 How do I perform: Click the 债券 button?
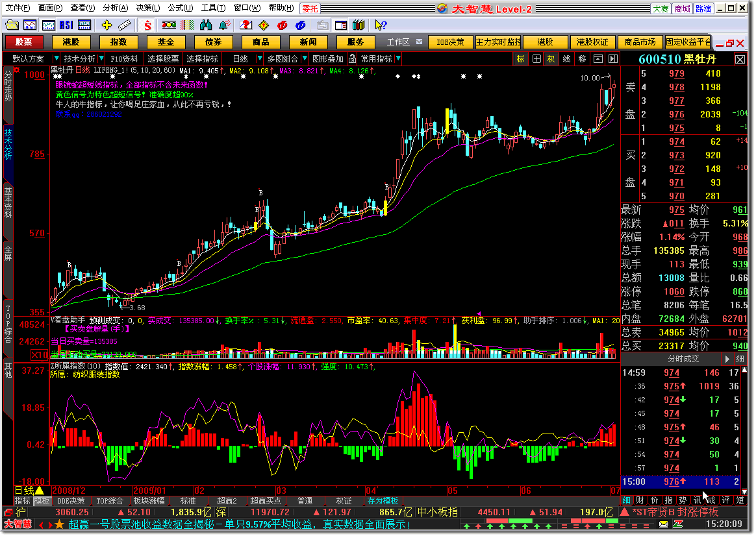pyautogui.click(x=212, y=42)
